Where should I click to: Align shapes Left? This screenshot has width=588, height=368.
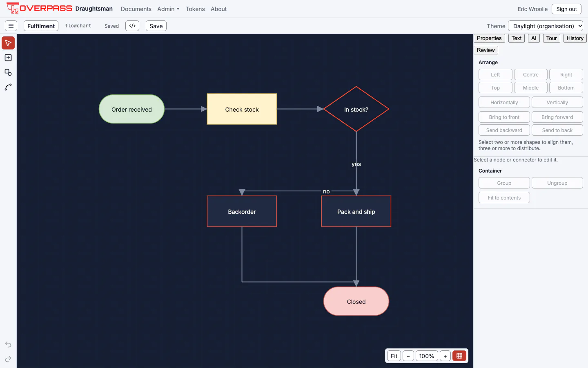(x=495, y=74)
